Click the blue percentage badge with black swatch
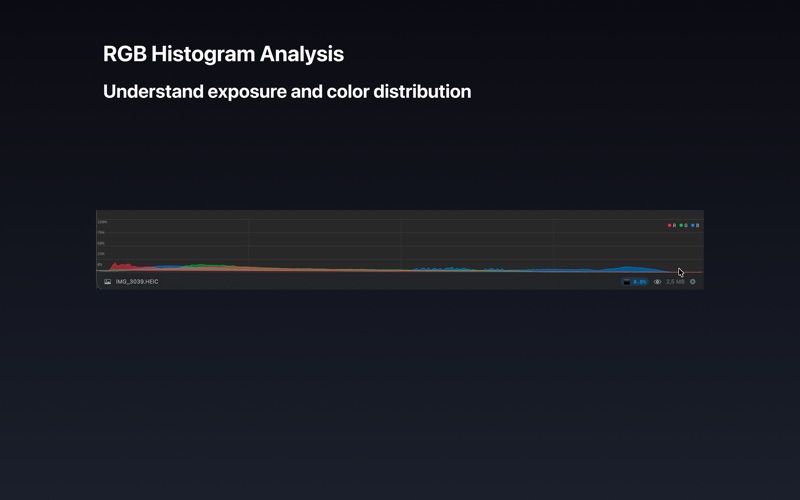 click(x=635, y=282)
